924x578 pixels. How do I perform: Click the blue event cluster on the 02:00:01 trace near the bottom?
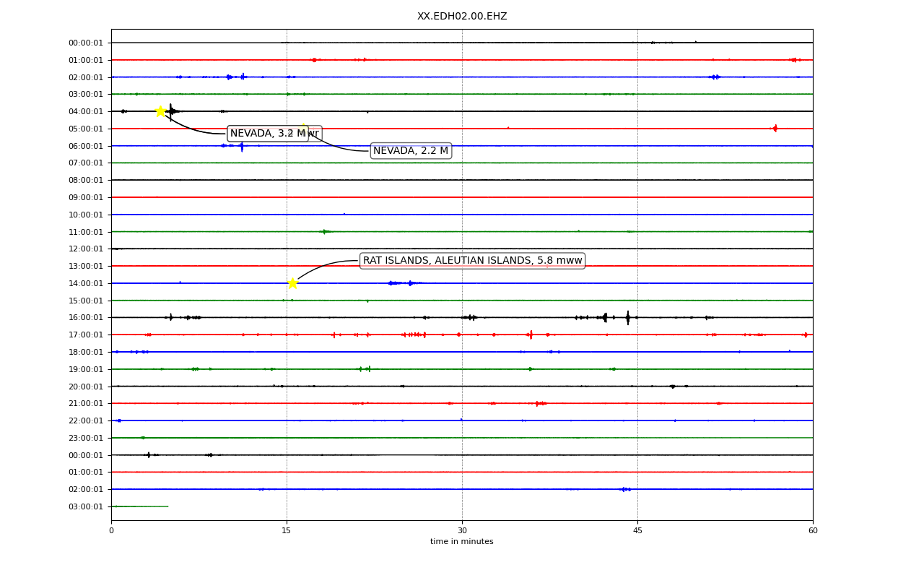pyautogui.click(x=625, y=489)
